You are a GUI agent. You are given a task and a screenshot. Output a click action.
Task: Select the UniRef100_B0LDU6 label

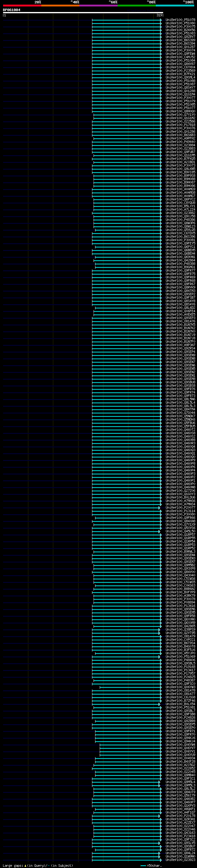point(180,497)
